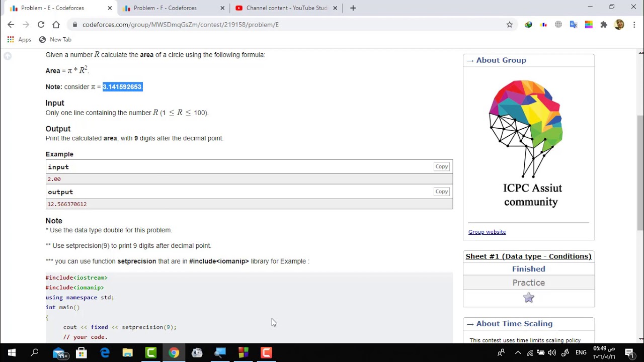Image resolution: width=644 pixels, height=362 pixels.
Task: Click the example input value 2.00
Action: 54,179
